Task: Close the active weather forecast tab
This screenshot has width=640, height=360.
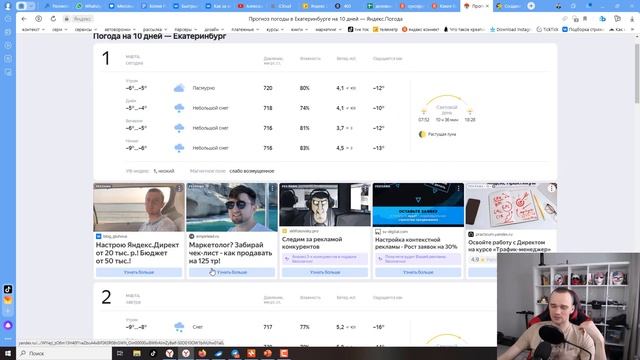Action: point(487,6)
